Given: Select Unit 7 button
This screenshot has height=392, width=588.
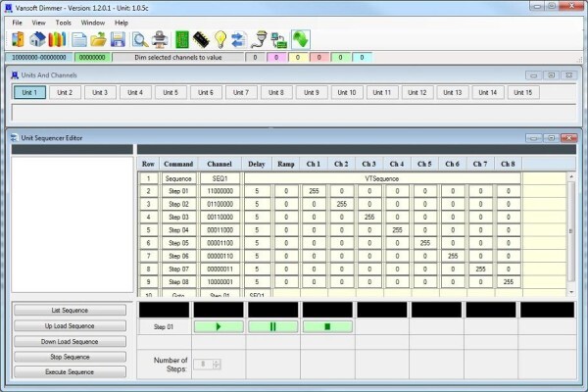Looking at the screenshot, I should coord(241,92).
